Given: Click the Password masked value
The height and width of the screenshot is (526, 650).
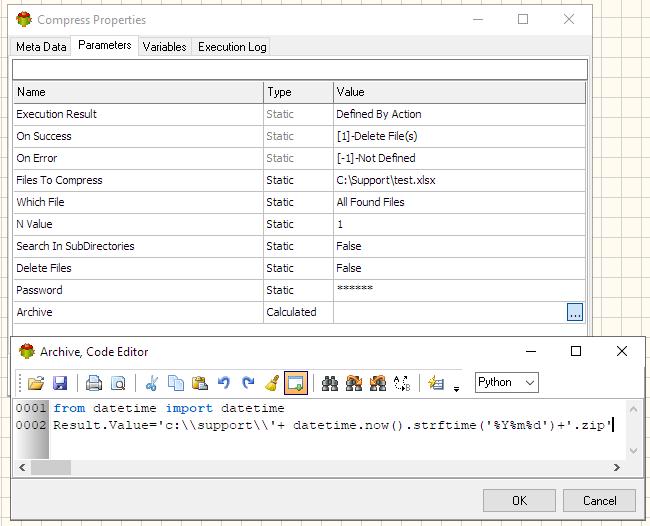Looking at the screenshot, I should click(x=355, y=289).
